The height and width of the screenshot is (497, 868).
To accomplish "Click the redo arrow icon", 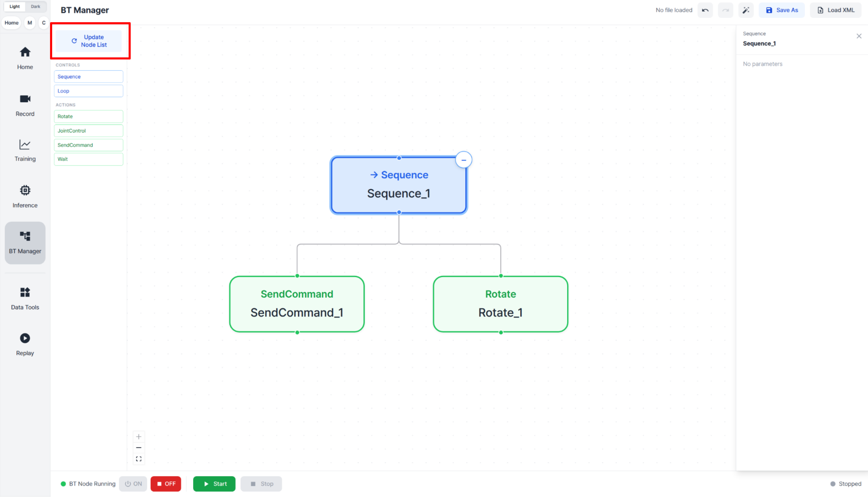I will click(726, 10).
